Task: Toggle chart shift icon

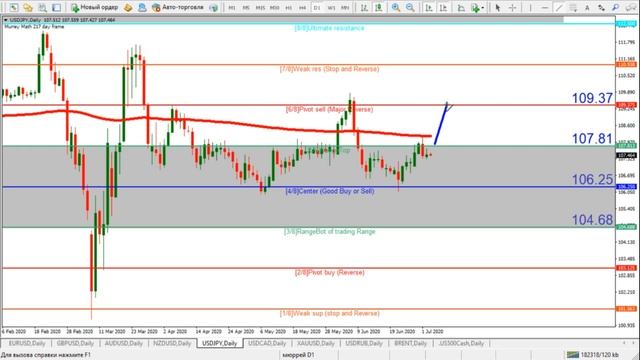Action: 443,7
